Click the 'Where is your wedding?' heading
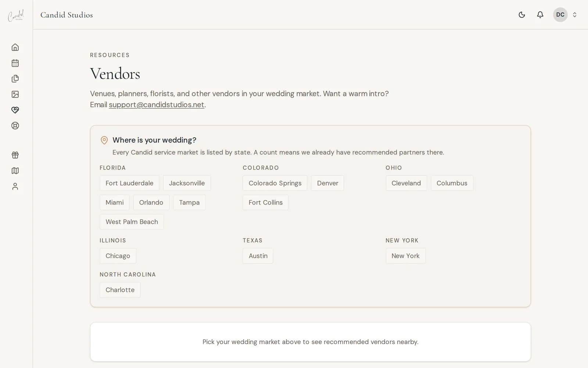This screenshot has height=368, width=588. click(154, 140)
